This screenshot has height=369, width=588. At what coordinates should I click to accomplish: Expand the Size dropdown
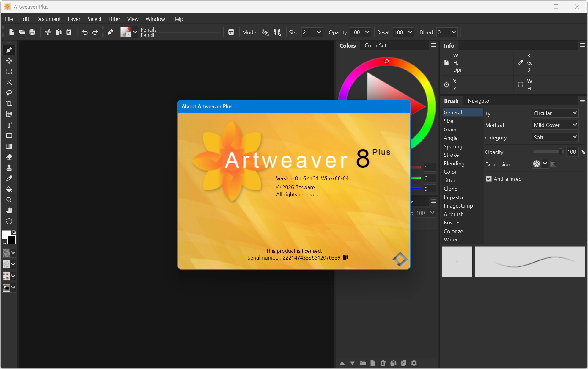tap(319, 32)
